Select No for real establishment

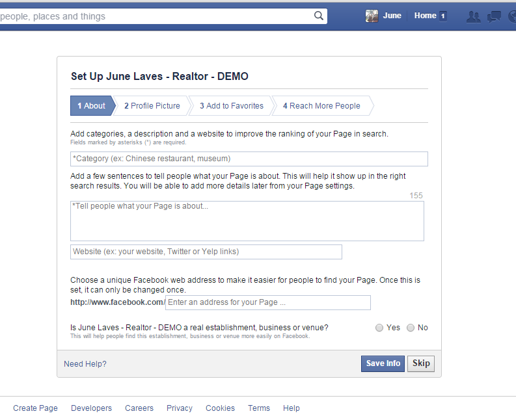tap(411, 328)
